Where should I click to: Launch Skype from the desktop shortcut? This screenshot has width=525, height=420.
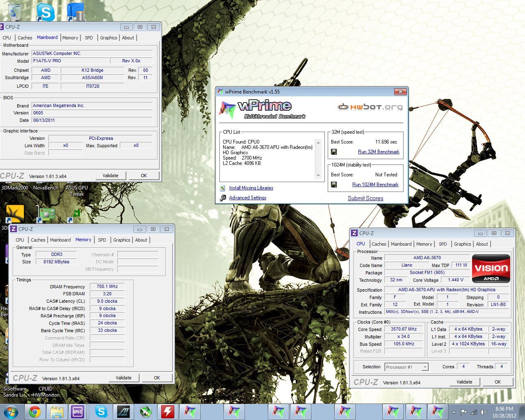[45, 12]
